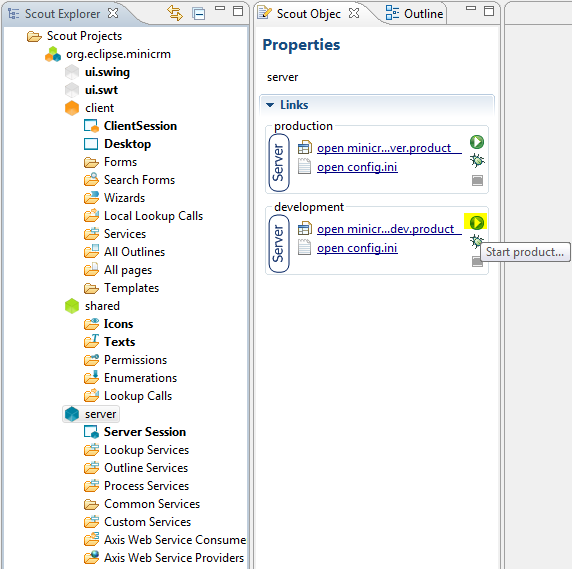Open config.ini under production
The image size is (572, 569).
click(x=357, y=167)
